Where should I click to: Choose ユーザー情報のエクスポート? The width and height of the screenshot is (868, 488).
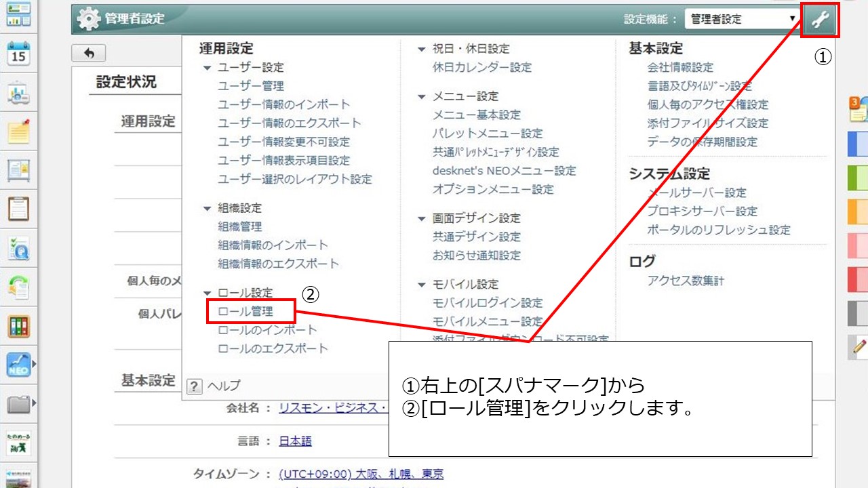coord(290,123)
